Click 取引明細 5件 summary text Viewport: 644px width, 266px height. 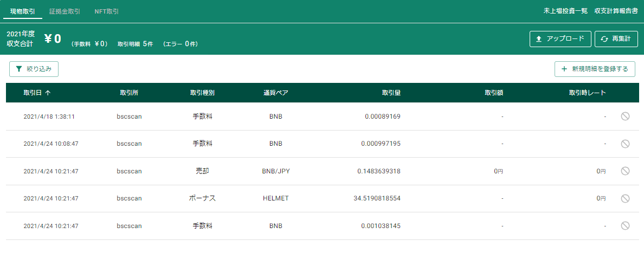click(x=135, y=43)
